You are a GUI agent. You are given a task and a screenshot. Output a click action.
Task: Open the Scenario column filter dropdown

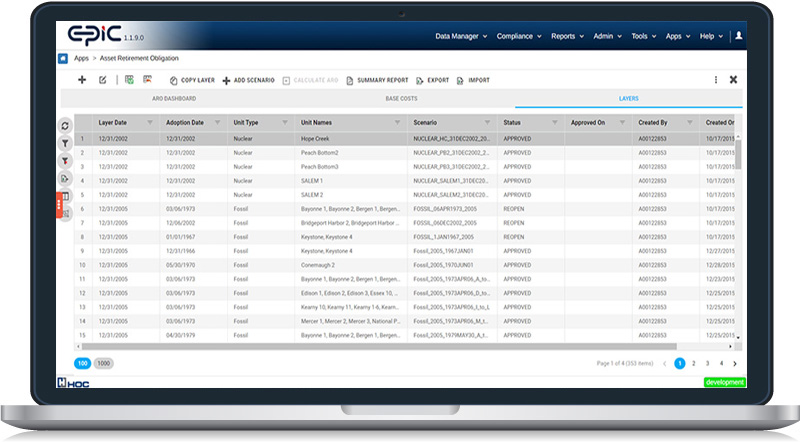click(x=487, y=122)
